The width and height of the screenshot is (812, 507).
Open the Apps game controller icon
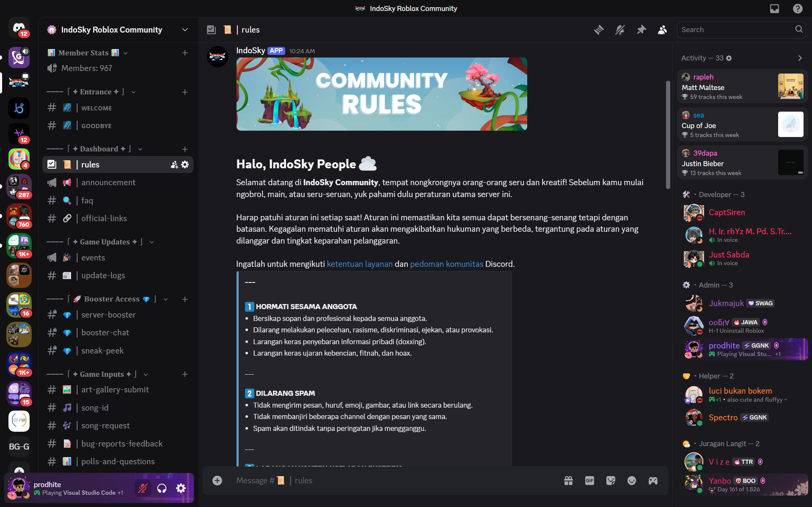tap(653, 480)
